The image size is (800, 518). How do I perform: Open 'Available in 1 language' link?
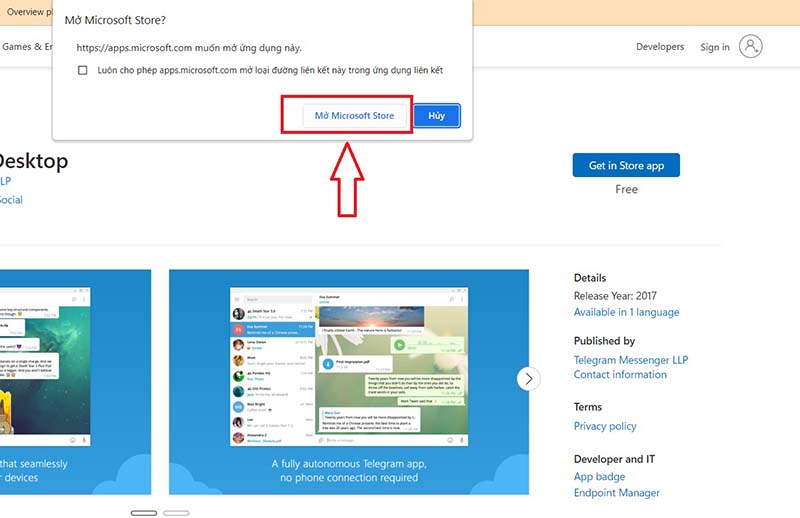point(626,312)
